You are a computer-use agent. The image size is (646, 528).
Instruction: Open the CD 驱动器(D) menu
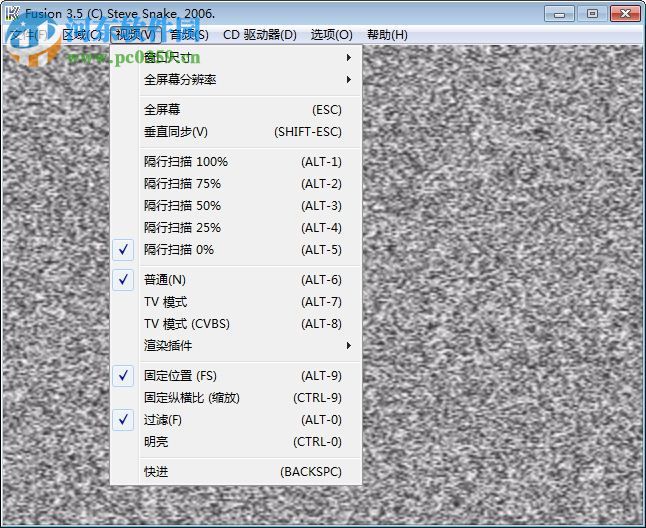tap(260, 35)
